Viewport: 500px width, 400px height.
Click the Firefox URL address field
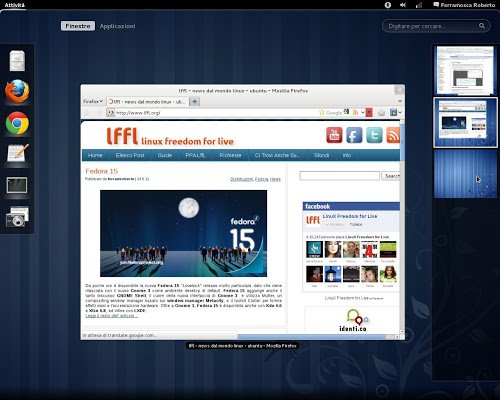coord(216,113)
